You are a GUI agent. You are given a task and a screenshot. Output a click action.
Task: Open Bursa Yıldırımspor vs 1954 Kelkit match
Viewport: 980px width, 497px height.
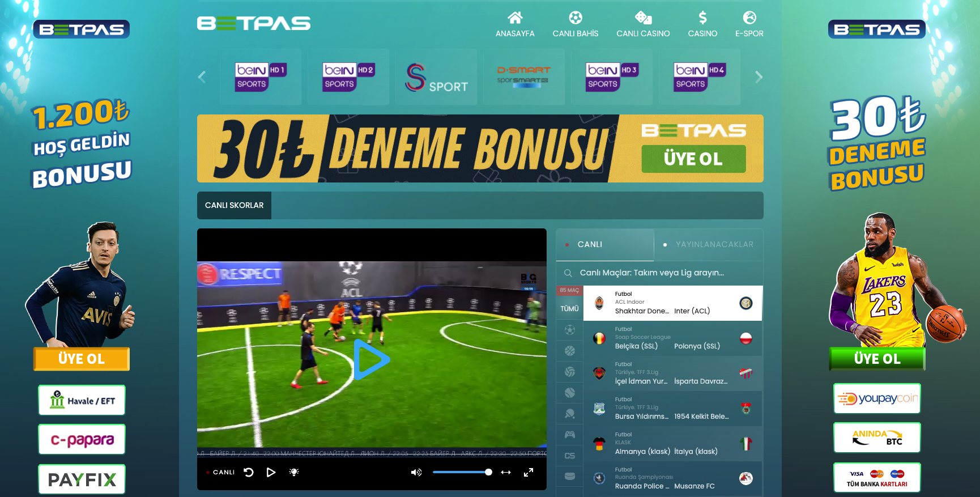[673, 409]
